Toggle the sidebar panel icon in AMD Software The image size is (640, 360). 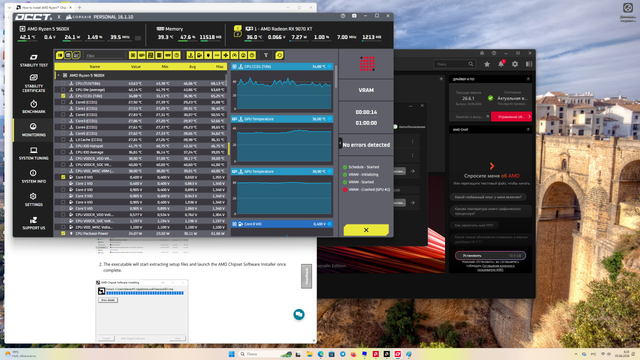529,64
